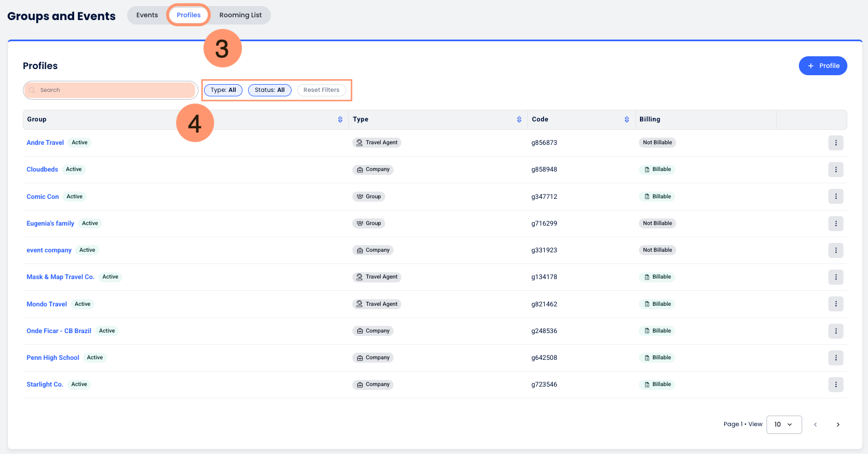Screen dimensions: 868x454
Task: Switch to the Events tab
Action: [147, 15]
